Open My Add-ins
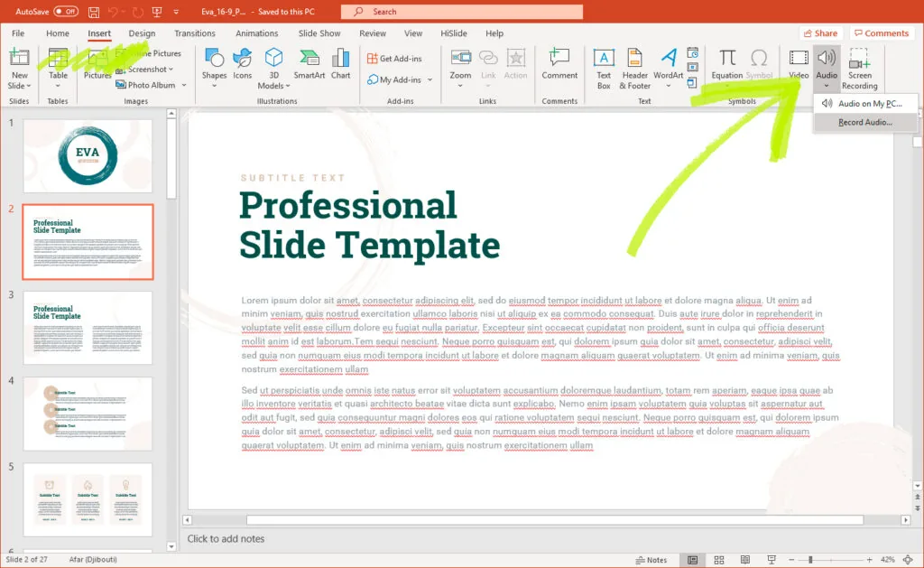This screenshot has width=924, height=568. tap(394, 79)
